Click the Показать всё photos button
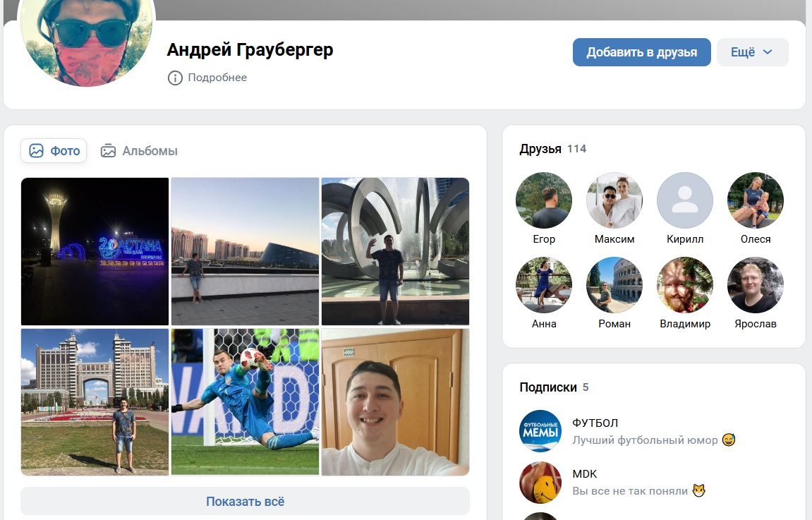The image size is (812, 520). pyautogui.click(x=245, y=502)
